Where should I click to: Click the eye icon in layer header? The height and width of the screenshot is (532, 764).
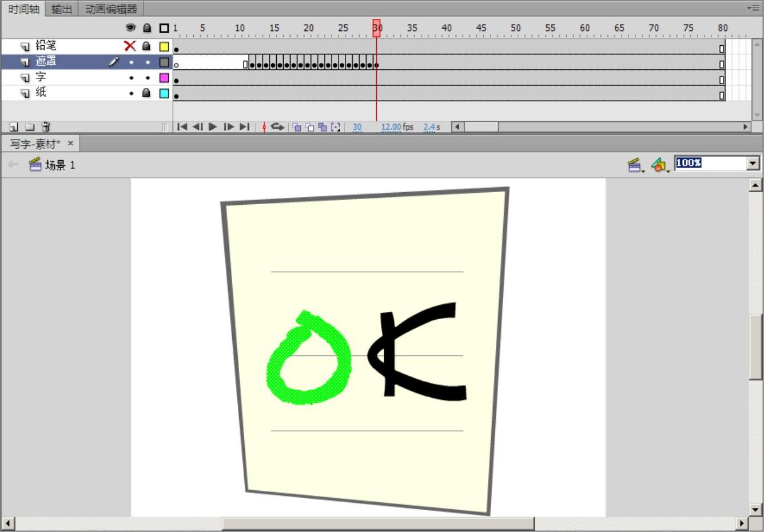tap(131, 27)
